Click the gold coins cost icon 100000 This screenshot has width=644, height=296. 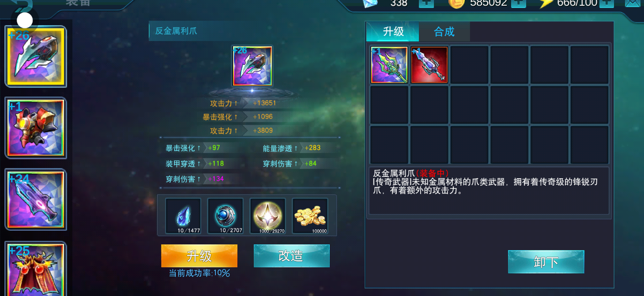pyautogui.click(x=310, y=216)
